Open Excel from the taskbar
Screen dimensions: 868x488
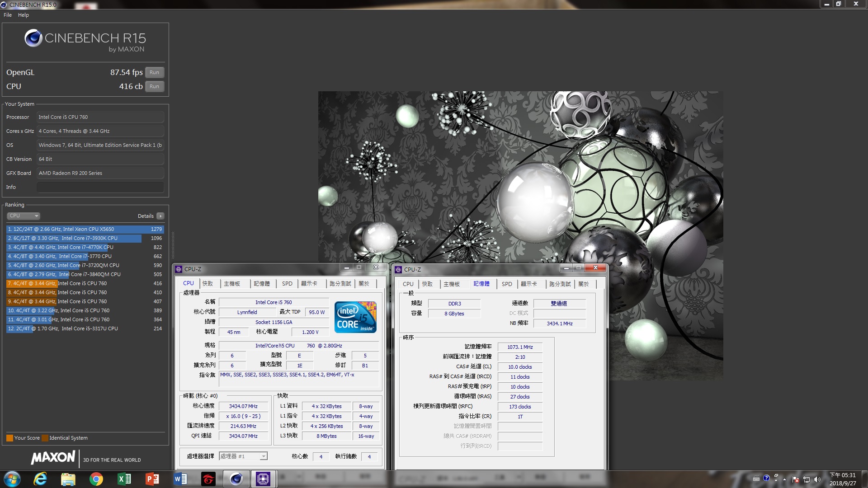pyautogui.click(x=124, y=479)
